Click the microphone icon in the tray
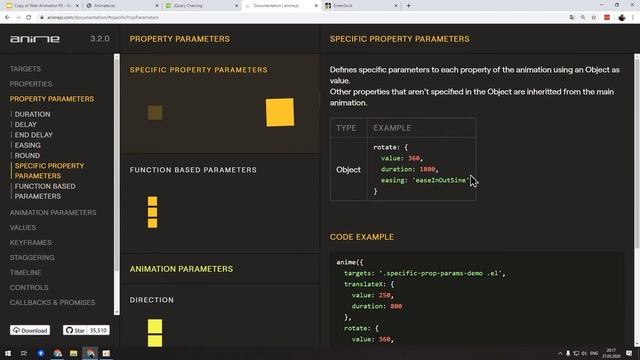The width and height of the screenshot is (640, 360). tap(568, 353)
